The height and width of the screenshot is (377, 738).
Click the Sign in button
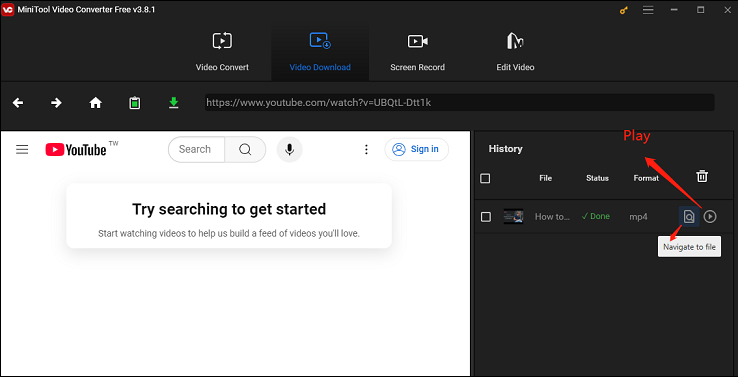point(417,149)
